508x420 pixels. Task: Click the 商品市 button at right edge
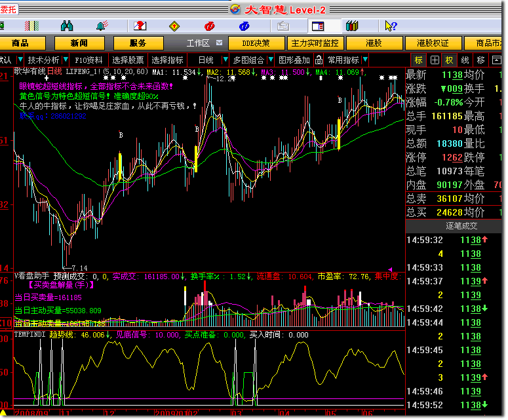tap(483, 43)
